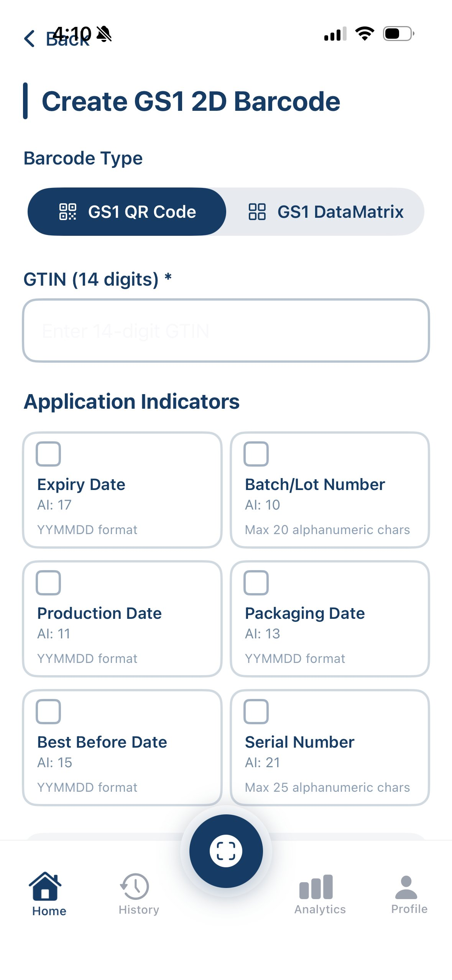Tap YYMMDD format under Best Before Date
This screenshot has height=980, width=452.
(87, 788)
